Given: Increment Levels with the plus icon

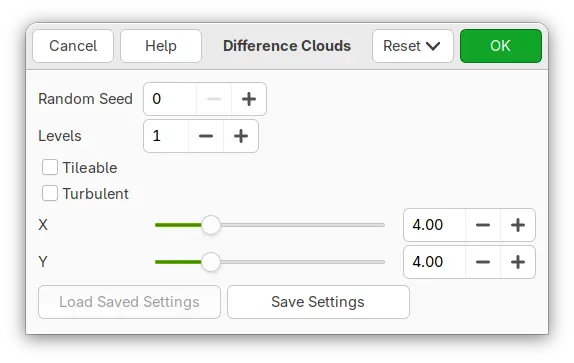Looking at the screenshot, I should (x=241, y=136).
